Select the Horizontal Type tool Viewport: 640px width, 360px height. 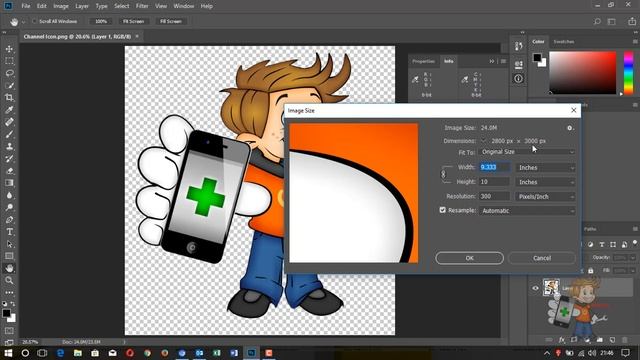coord(9,232)
